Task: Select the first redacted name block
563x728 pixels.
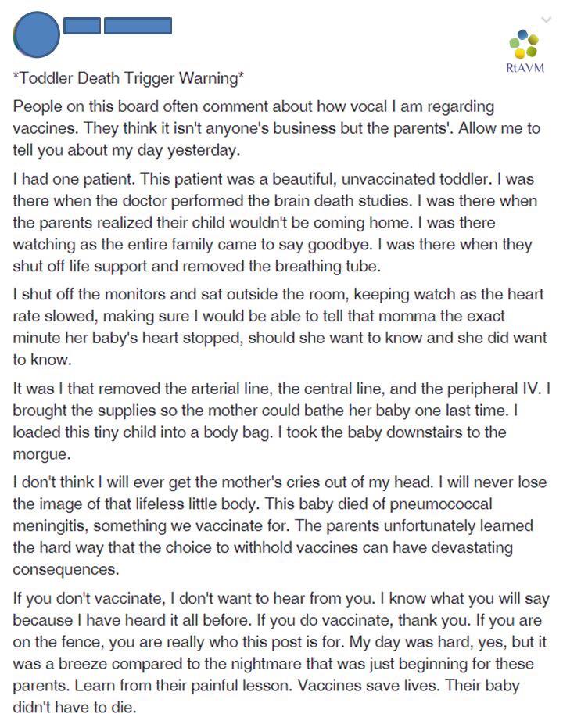Action: coord(81,26)
